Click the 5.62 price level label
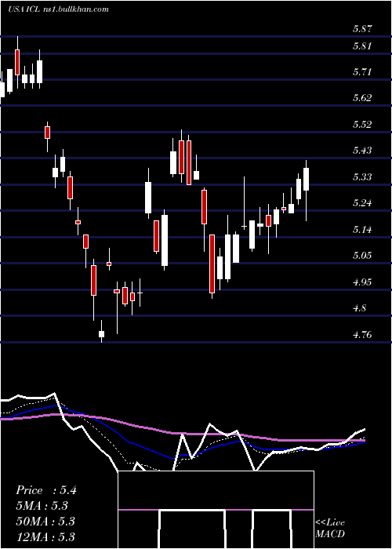392x549 pixels. pos(362,98)
